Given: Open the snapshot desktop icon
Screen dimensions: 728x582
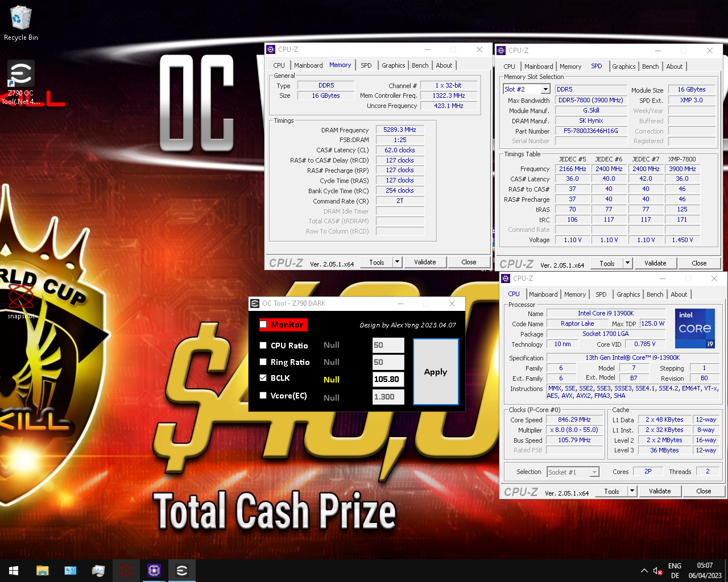Looking at the screenshot, I should 21,301.
